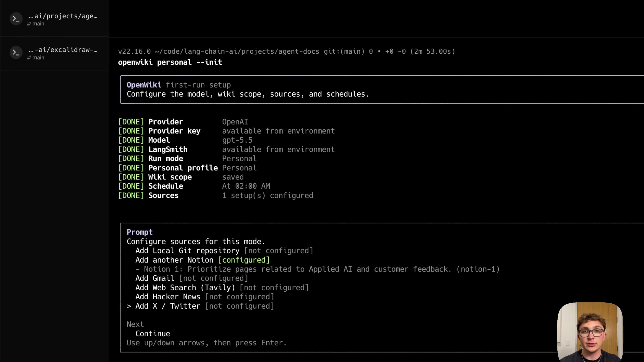This screenshot has width=644, height=362.
Task: Click the Sources value '1 setup(s) configured'
Action: (267, 195)
